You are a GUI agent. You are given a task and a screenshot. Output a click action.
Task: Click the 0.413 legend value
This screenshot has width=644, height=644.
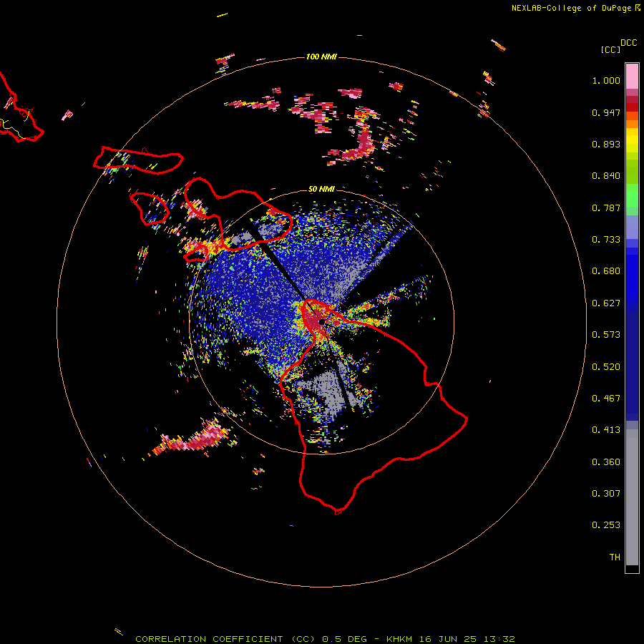[x=606, y=430]
